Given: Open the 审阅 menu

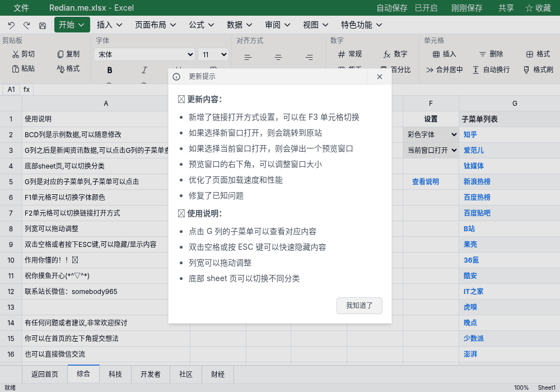Looking at the screenshot, I should tap(278, 25).
